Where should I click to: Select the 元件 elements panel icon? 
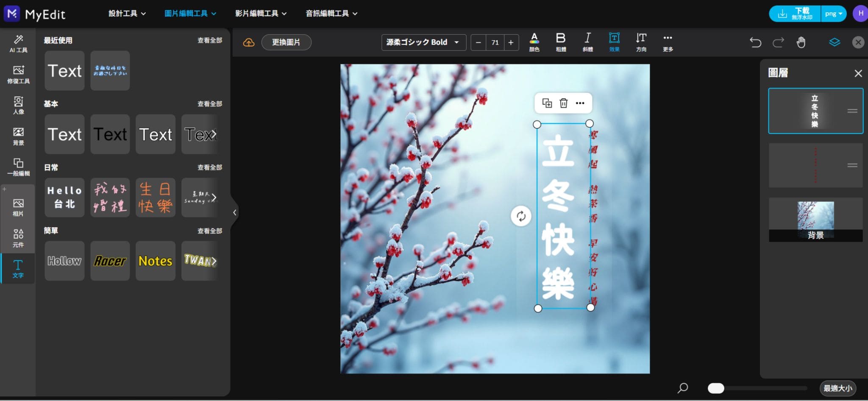click(x=18, y=238)
